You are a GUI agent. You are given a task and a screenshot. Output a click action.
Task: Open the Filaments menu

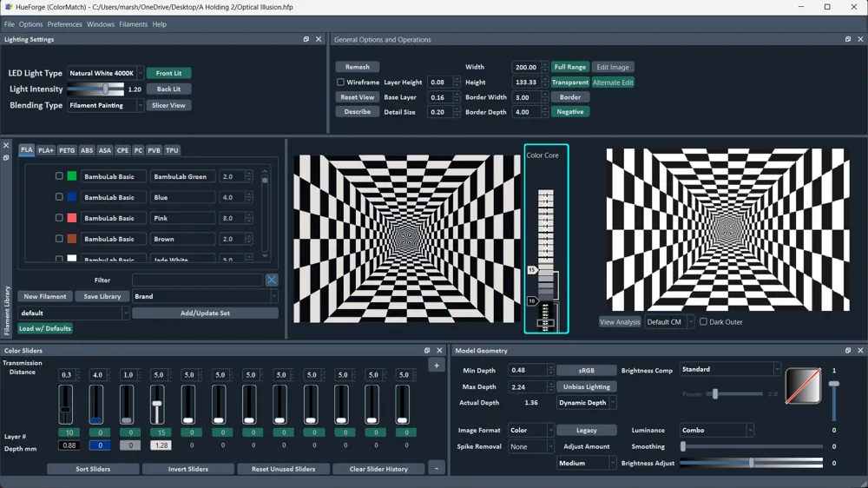pyautogui.click(x=133, y=24)
